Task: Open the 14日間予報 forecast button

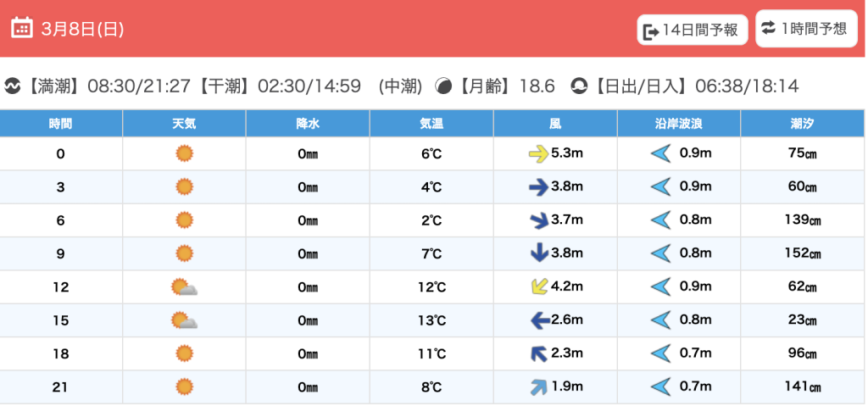Action: point(692,31)
